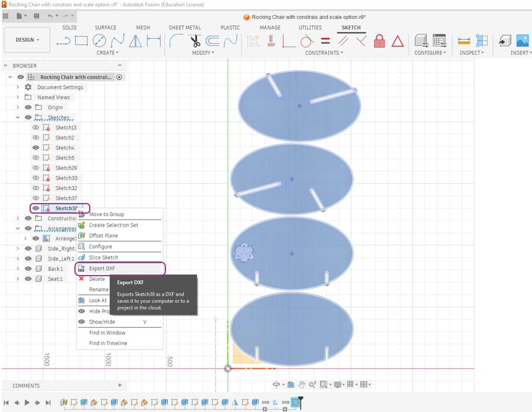Screen dimensions: 532x412
Task: Click the Save icon
Action: coord(37,16)
